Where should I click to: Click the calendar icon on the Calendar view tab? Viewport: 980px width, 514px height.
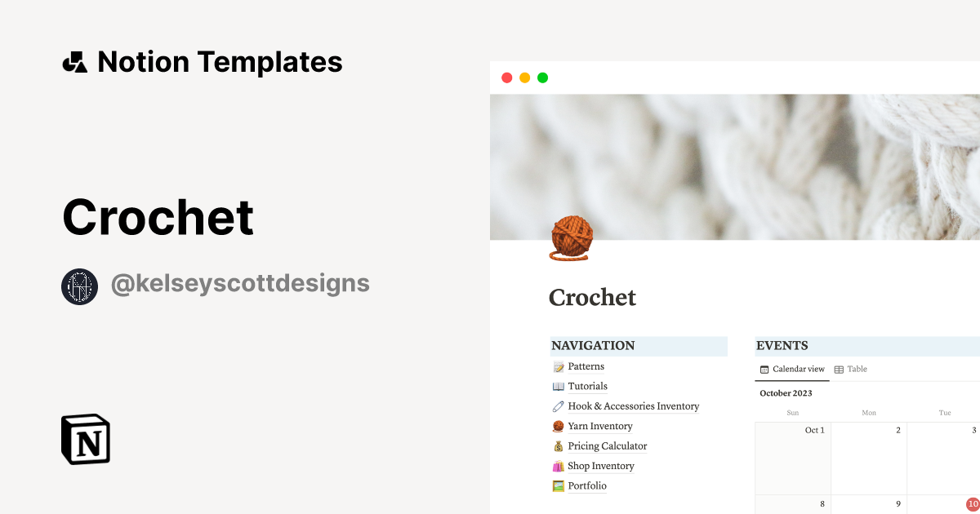pyautogui.click(x=764, y=369)
